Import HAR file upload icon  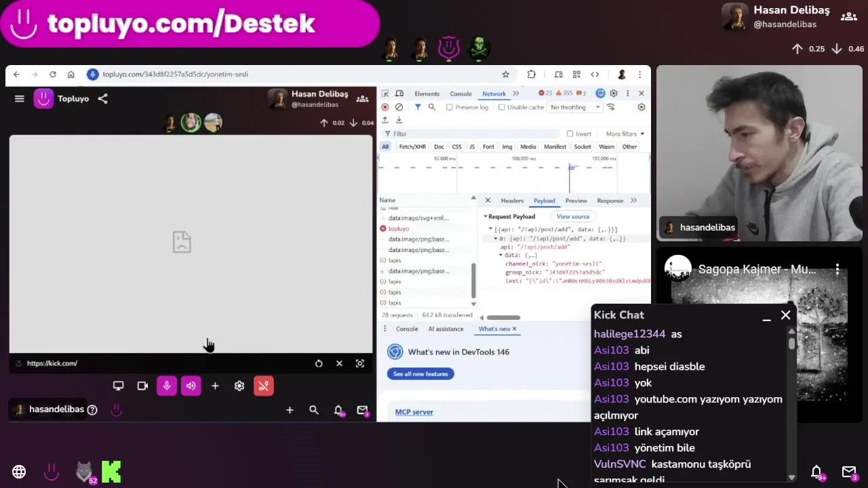point(385,120)
